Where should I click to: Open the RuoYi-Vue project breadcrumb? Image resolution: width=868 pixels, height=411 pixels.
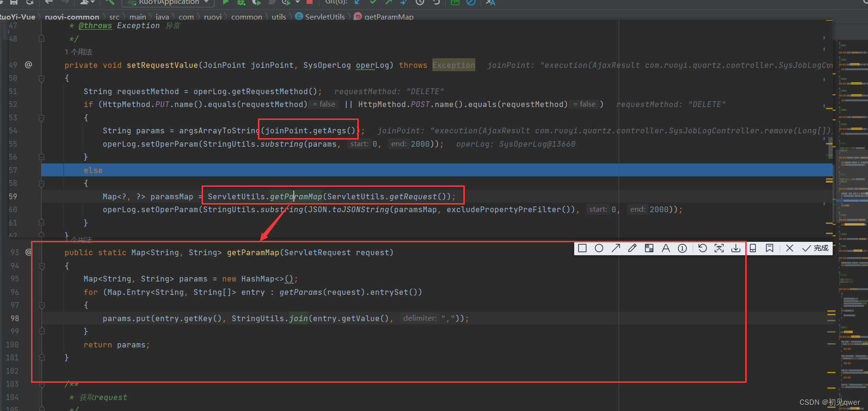(18, 17)
